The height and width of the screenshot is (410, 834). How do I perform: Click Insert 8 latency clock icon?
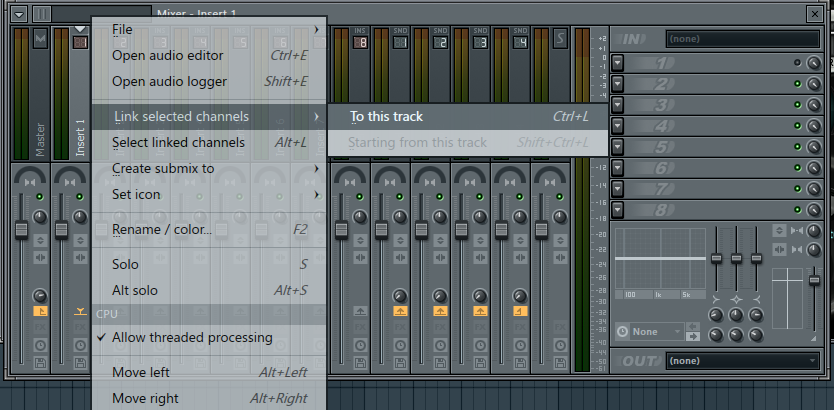(361, 346)
